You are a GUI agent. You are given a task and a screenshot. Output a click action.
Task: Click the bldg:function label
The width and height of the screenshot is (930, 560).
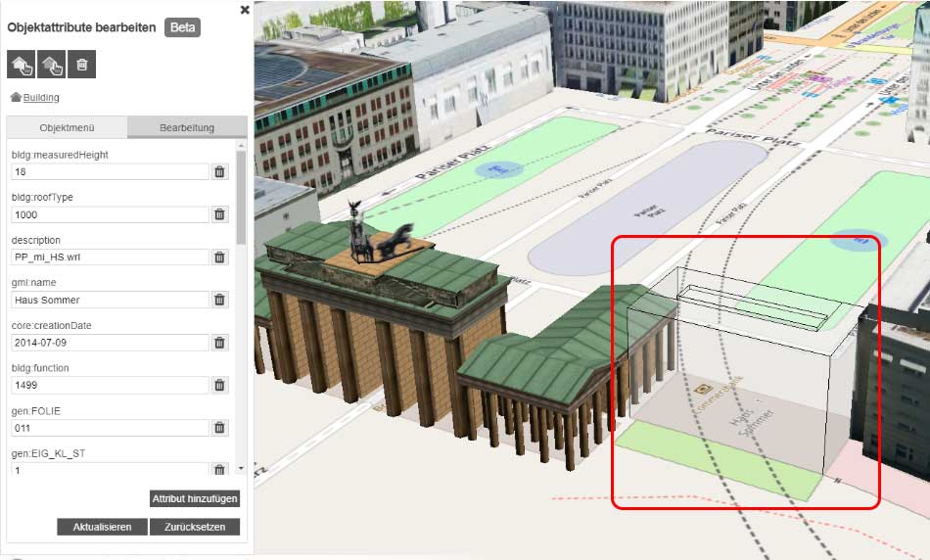point(40,368)
